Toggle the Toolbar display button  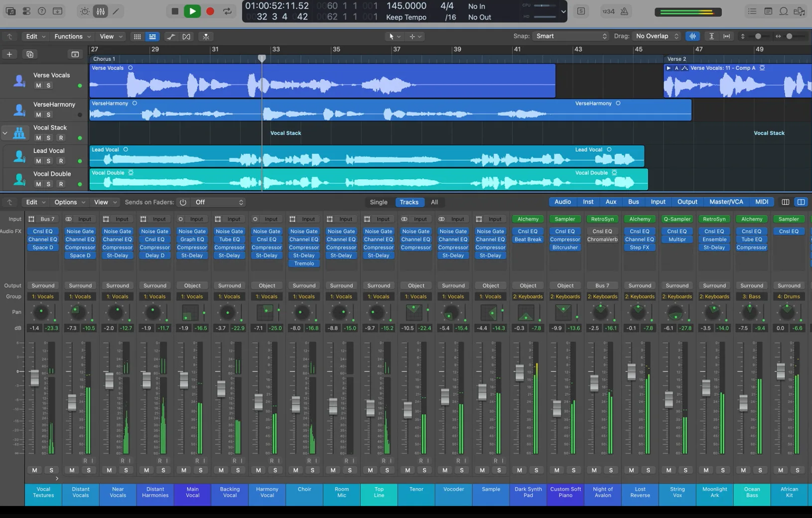click(x=57, y=11)
